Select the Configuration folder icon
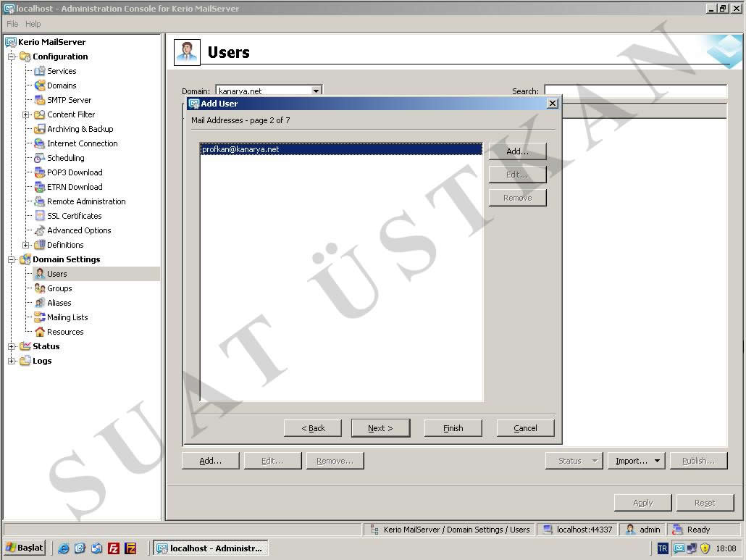Screen dimensions: 746x560 point(25,57)
